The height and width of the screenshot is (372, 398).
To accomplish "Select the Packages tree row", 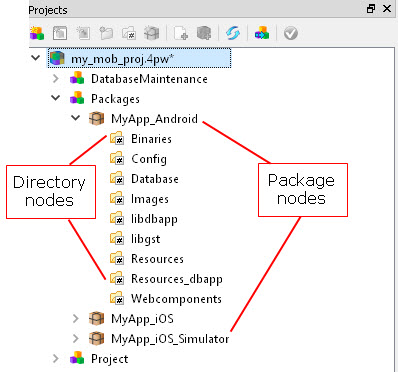I will point(115,99).
